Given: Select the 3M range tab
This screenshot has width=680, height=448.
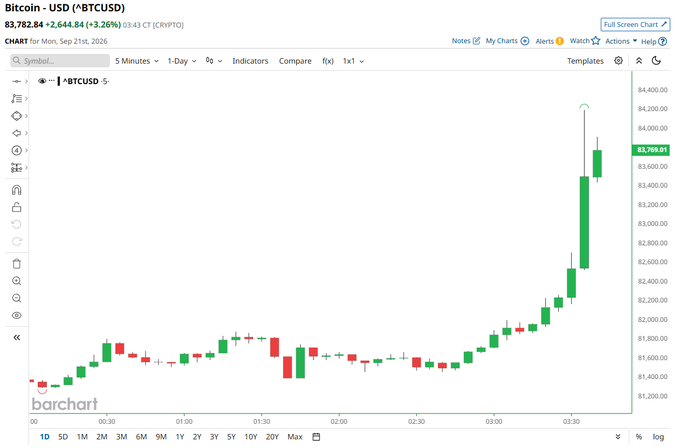Looking at the screenshot, I should [121, 437].
